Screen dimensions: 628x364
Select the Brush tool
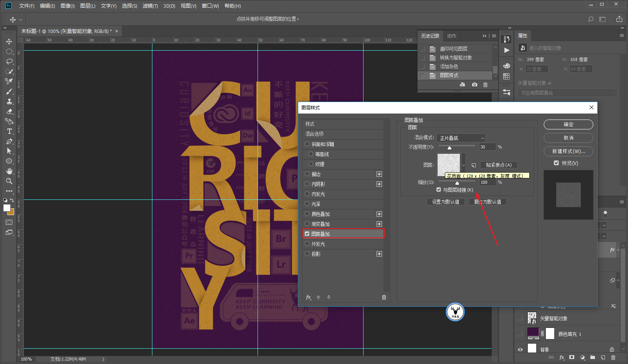pyautogui.click(x=9, y=91)
